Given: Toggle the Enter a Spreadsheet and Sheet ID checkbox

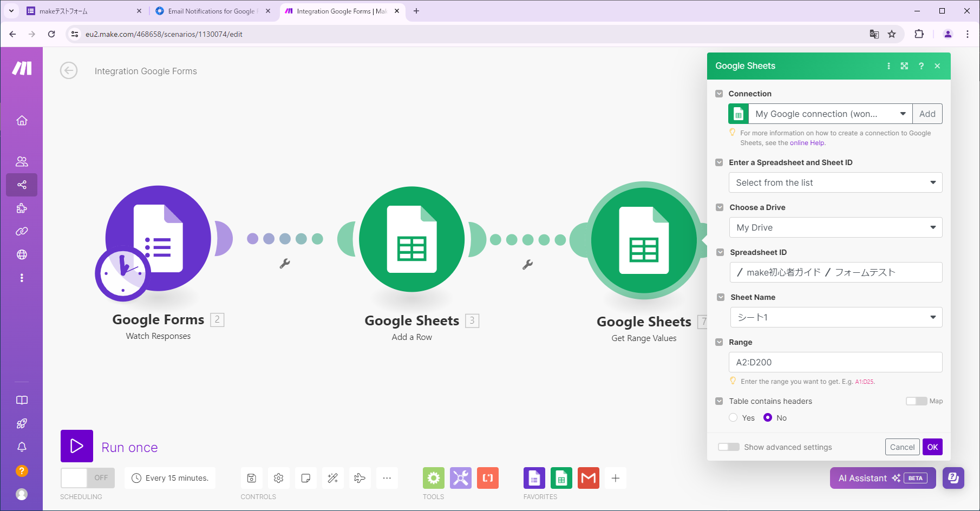Looking at the screenshot, I should click(719, 162).
